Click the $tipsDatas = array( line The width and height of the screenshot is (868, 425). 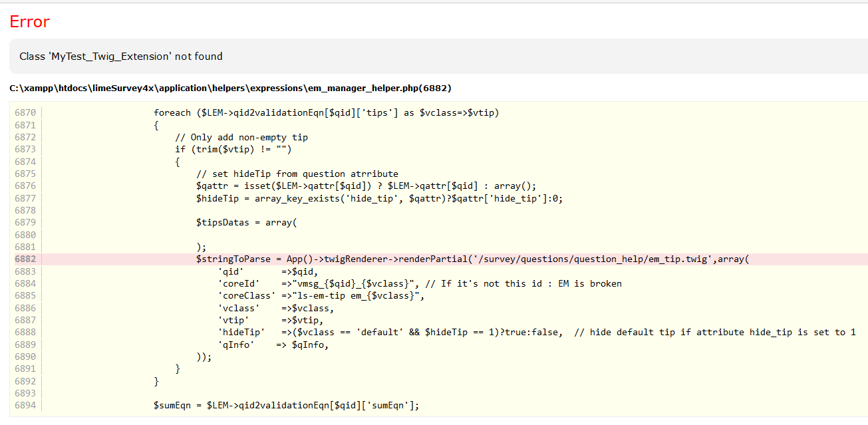point(246,223)
